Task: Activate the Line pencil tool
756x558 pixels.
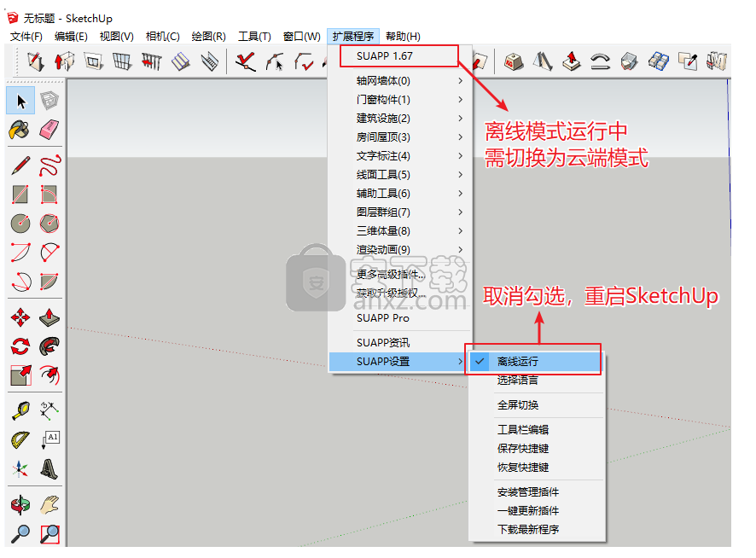Action: click(20, 166)
